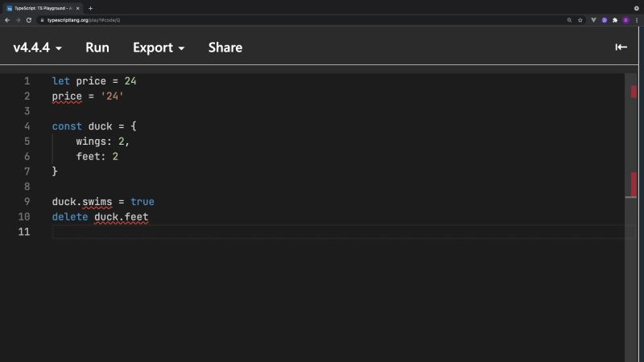Image resolution: width=644 pixels, height=362 pixels.
Task: Open Chrome's three-dot menu
Action: coord(637,19)
